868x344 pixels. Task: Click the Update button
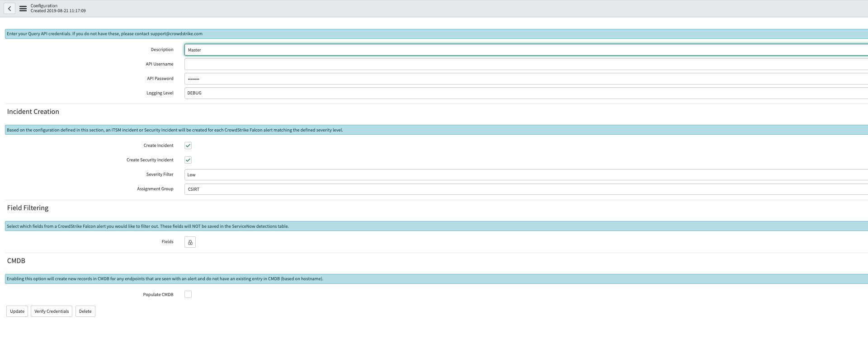pos(17,311)
